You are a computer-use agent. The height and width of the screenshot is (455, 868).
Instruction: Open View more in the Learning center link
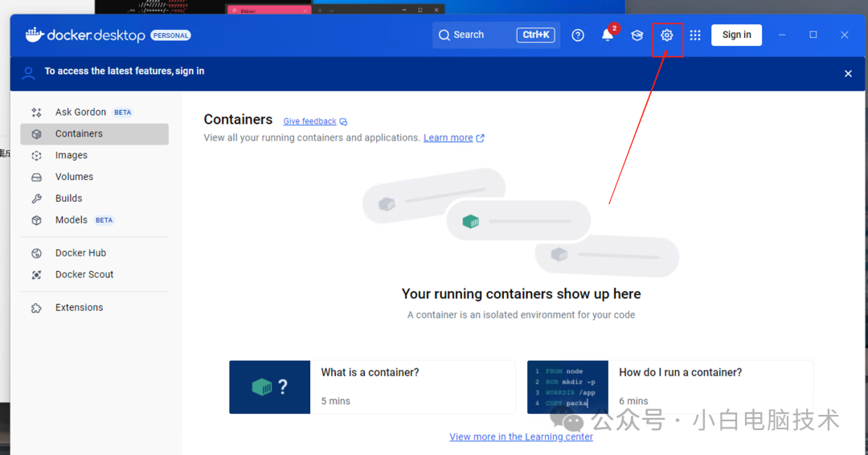(x=521, y=437)
